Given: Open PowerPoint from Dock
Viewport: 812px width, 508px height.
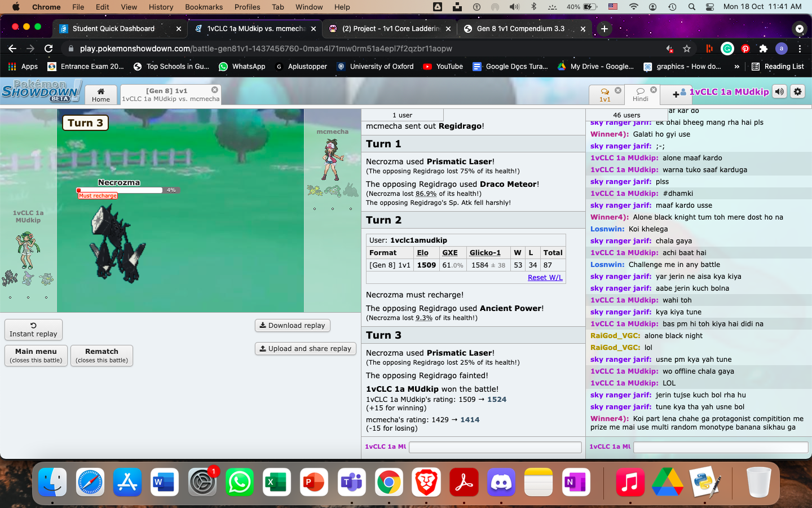Looking at the screenshot, I should pos(314,483).
